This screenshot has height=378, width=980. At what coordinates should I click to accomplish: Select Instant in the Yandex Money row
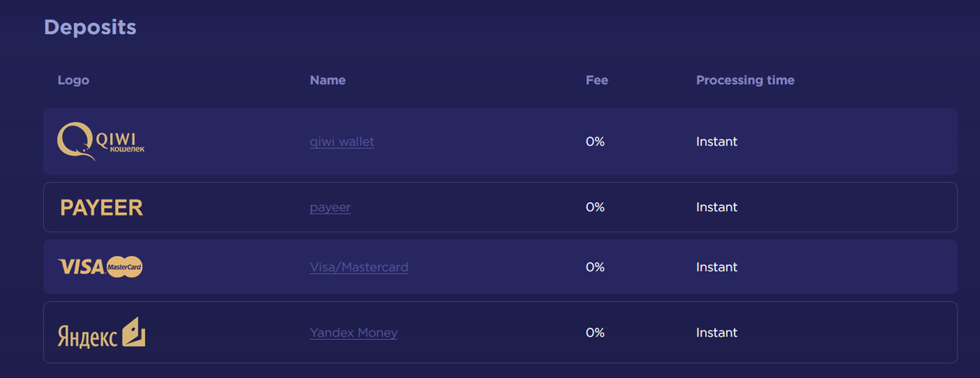point(717,333)
